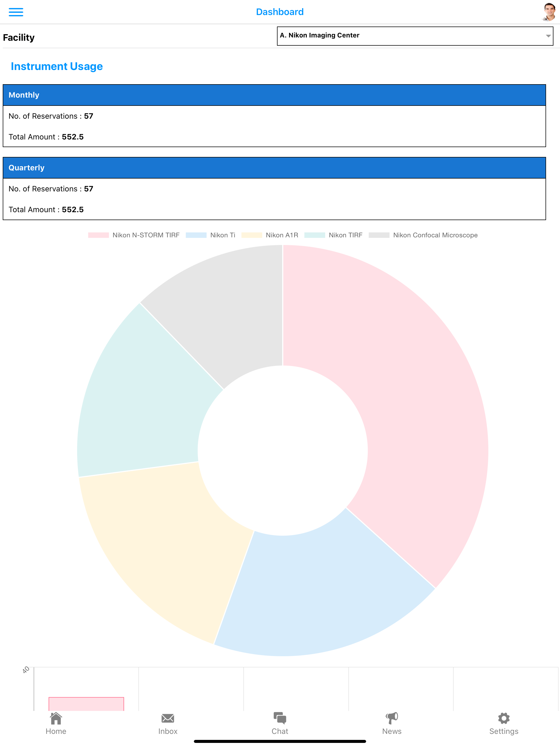Screen dimensions: 560x747
Task: Click the Nikon N-STORM TIRF legend label
Action: pos(146,235)
